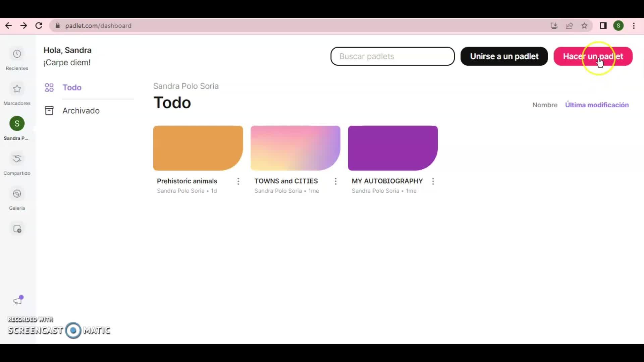Click Unirse a un padlet button

tap(504, 56)
